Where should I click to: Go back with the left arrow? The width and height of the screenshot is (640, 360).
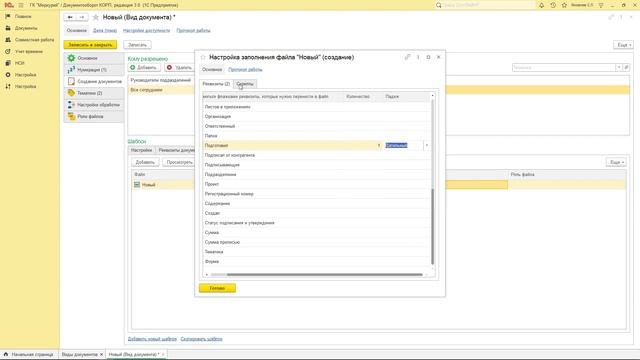point(70,17)
